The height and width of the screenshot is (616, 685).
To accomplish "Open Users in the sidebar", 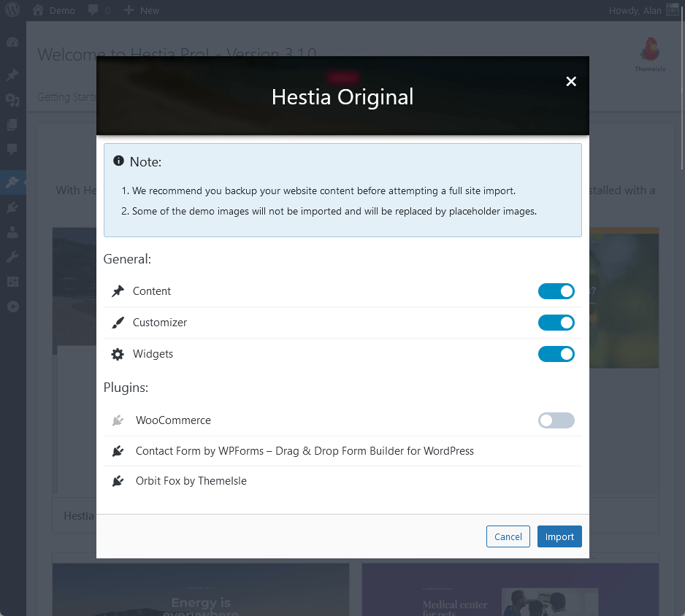I will click(12, 232).
